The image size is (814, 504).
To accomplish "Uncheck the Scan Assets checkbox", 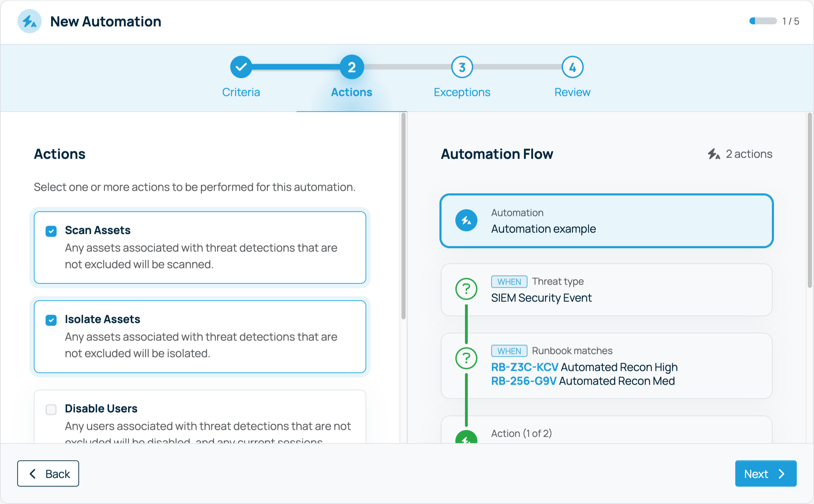I will [x=51, y=231].
